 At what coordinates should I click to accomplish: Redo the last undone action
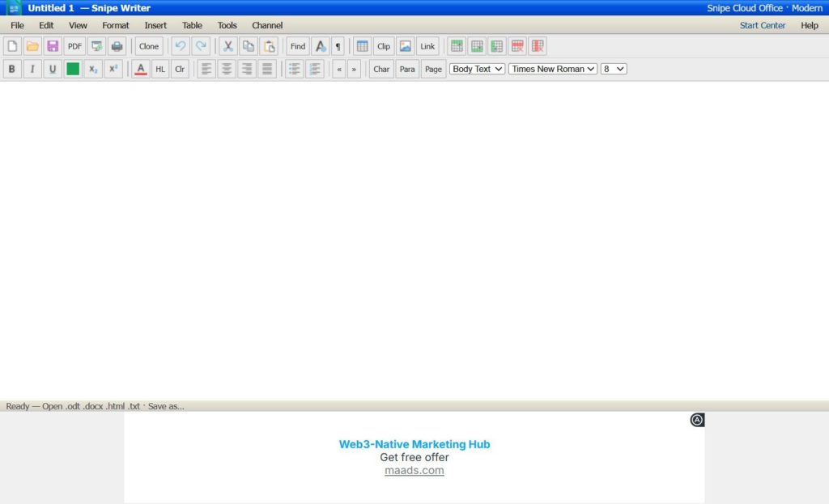point(201,46)
